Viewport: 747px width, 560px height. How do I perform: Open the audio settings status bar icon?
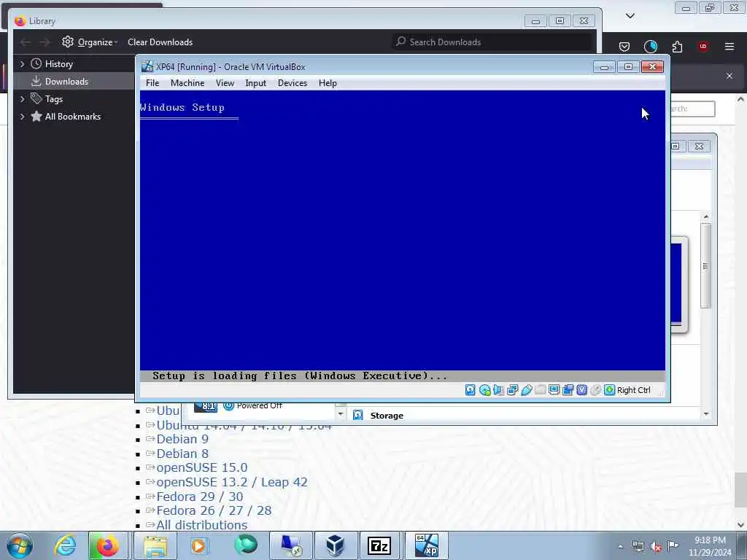(x=499, y=390)
